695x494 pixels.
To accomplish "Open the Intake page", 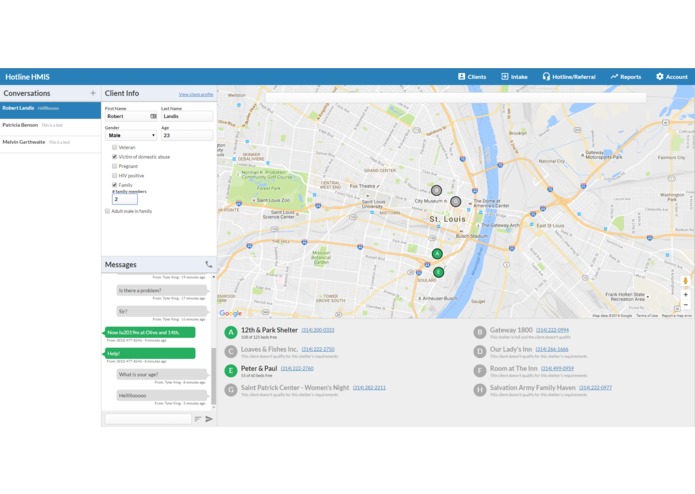I will [514, 77].
